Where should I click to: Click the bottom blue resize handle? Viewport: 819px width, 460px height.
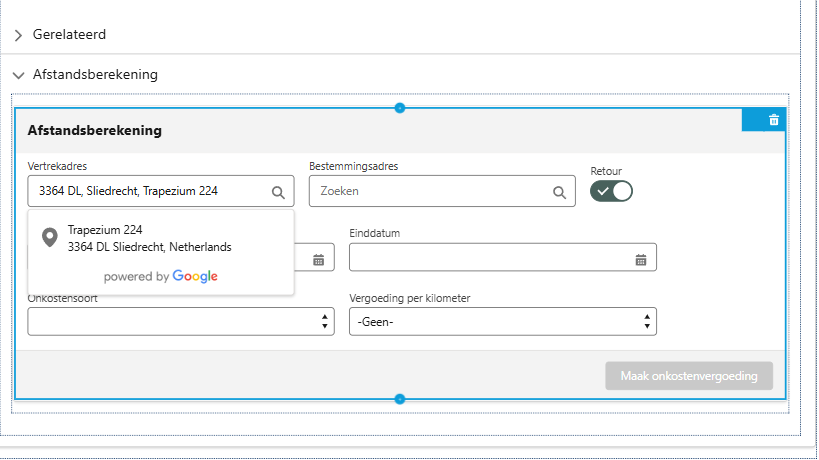coord(400,400)
